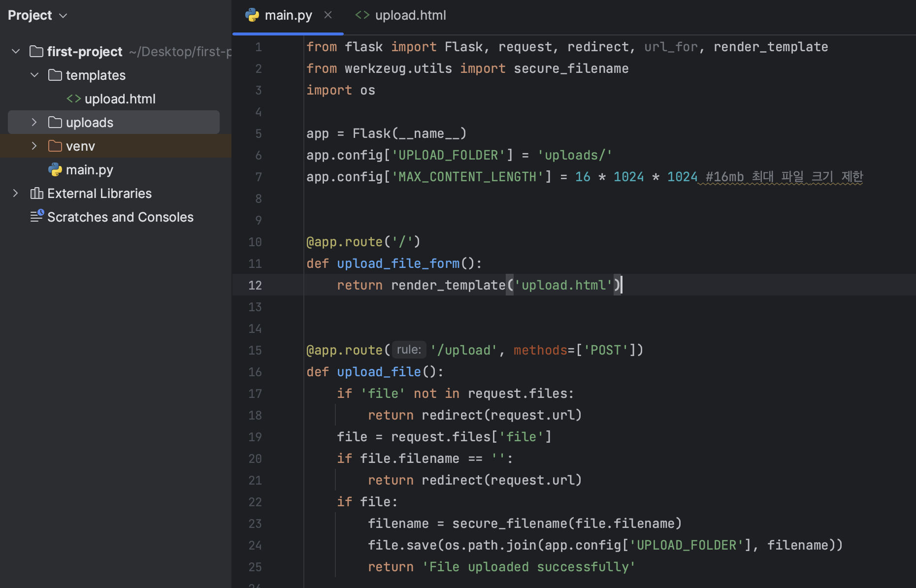Screen dimensions: 916x588
Task: Collapse the first-project root folder
Action: click(16, 51)
